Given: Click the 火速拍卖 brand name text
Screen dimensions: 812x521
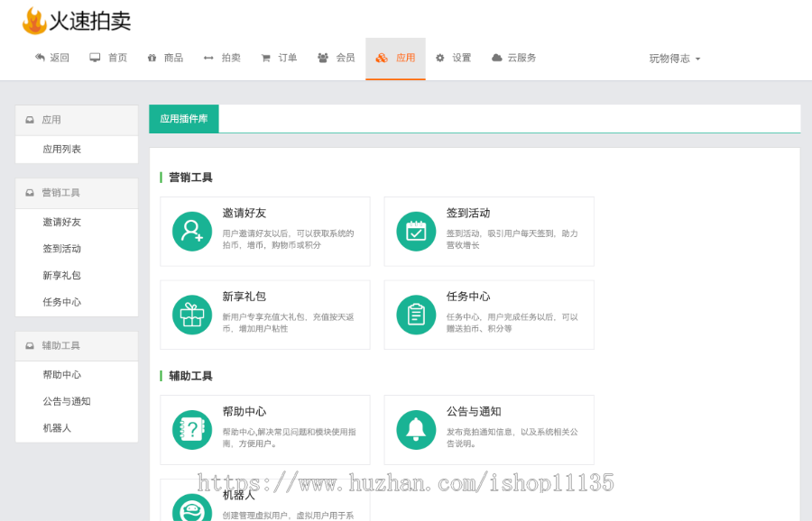Looking at the screenshot, I should pyautogui.click(x=89, y=22).
